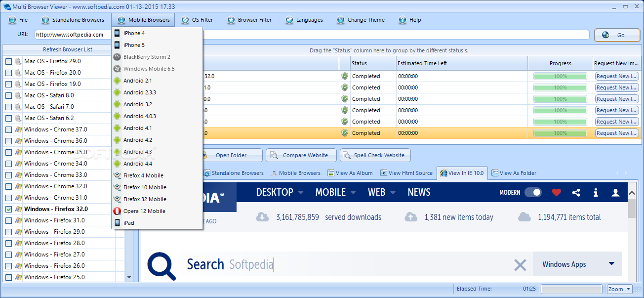This screenshot has height=298, width=644.
Task: Check Windows - Firefox 25.0 checkbox
Action: click(x=8, y=277)
